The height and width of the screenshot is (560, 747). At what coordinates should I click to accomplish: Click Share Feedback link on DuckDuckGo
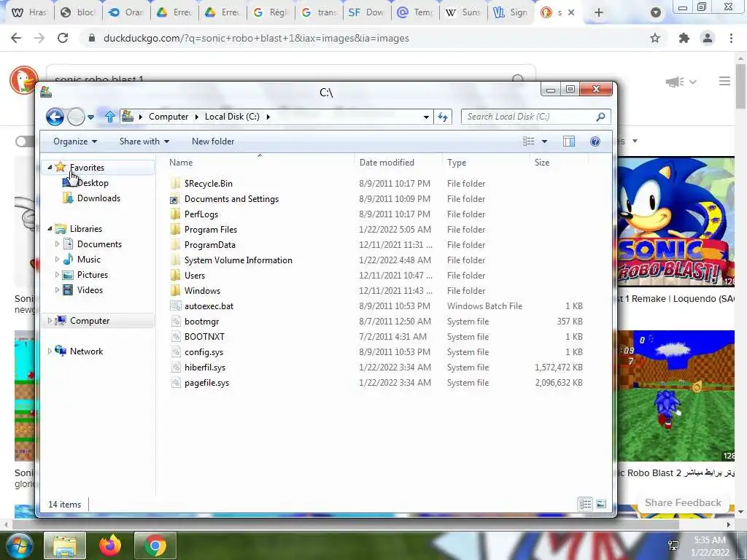[683, 503]
